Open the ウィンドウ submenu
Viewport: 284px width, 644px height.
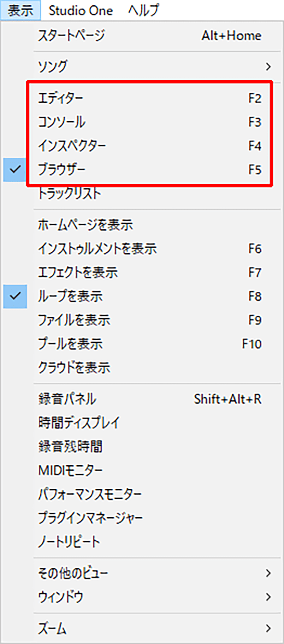142,597
